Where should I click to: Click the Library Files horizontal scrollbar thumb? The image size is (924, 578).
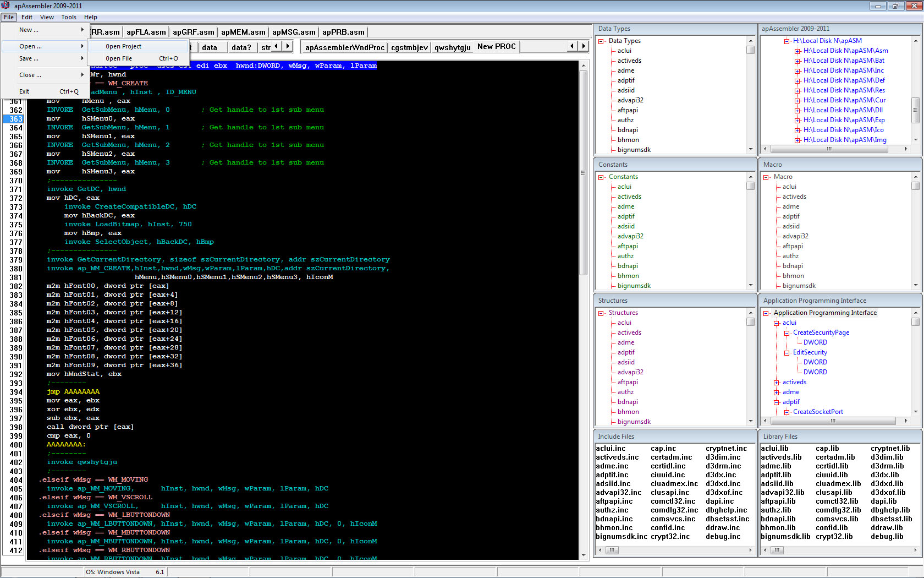(777, 550)
